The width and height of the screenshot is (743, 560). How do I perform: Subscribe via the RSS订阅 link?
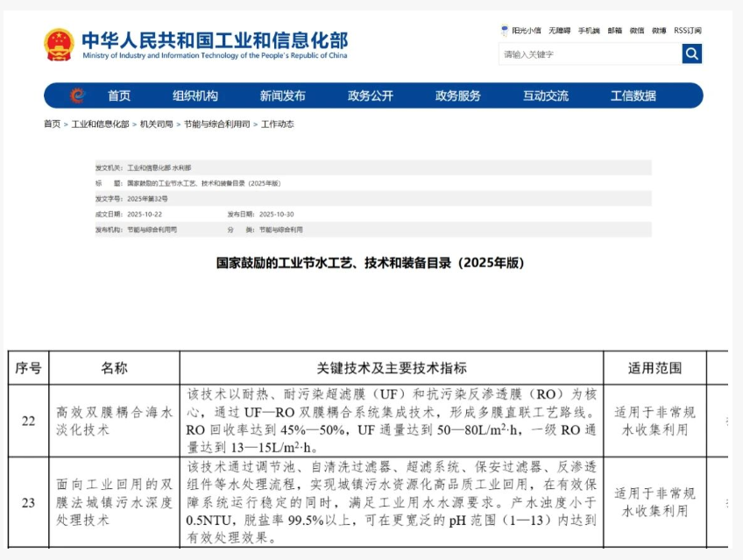point(688,31)
